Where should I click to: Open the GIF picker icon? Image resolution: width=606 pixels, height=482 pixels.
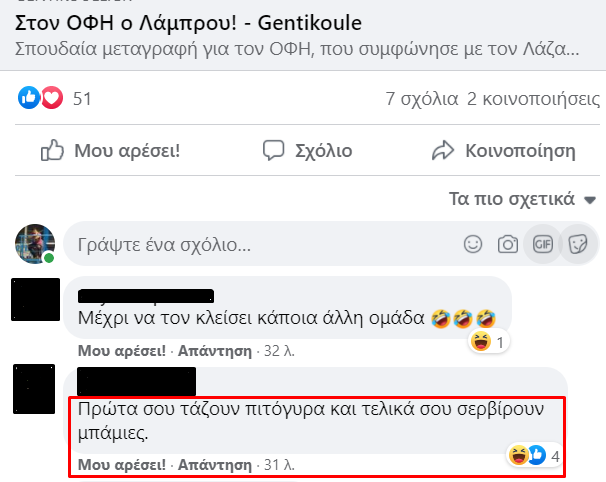(543, 244)
